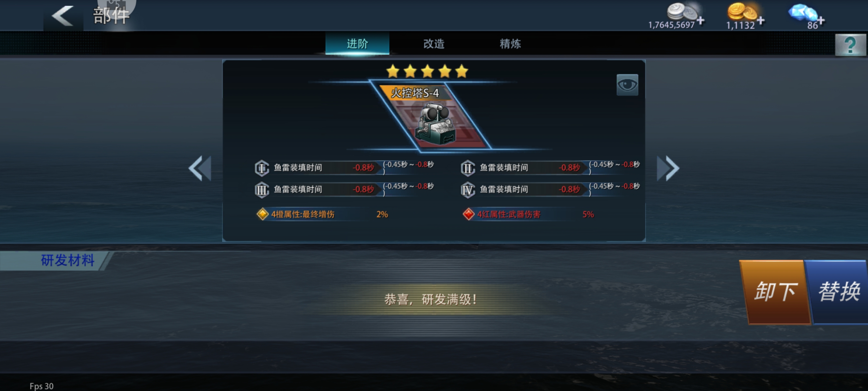This screenshot has height=391, width=868.
Task: Add more silver coins with plus icon
Action: 701,20
